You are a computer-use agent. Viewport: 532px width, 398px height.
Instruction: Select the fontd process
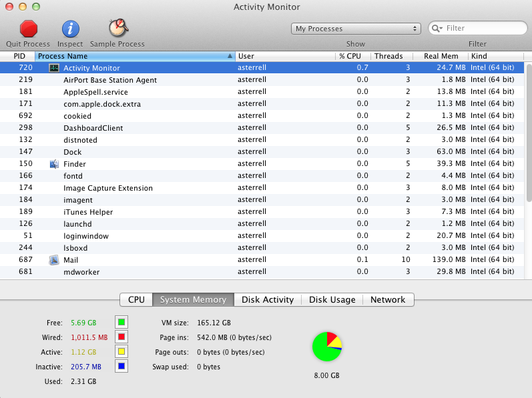pos(262,176)
